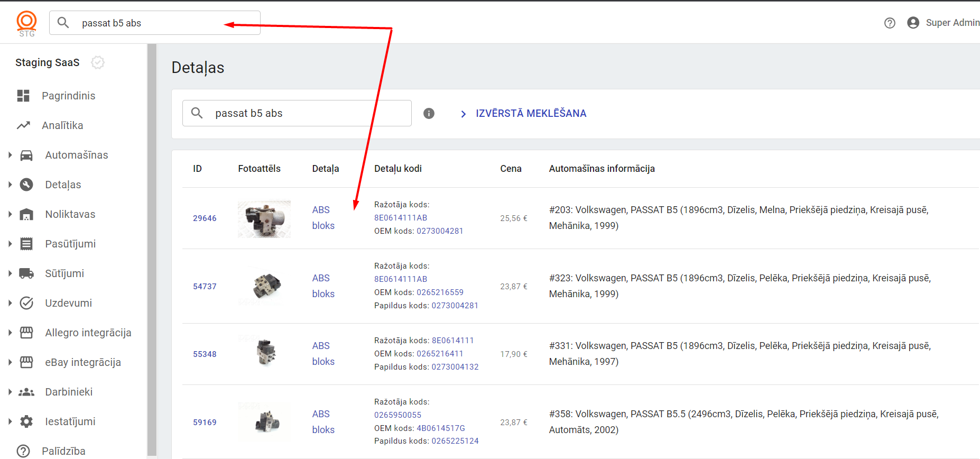This screenshot has width=980, height=459.
Task: Open Pasūtījumi menu item
Action: (x=70, y=244)
